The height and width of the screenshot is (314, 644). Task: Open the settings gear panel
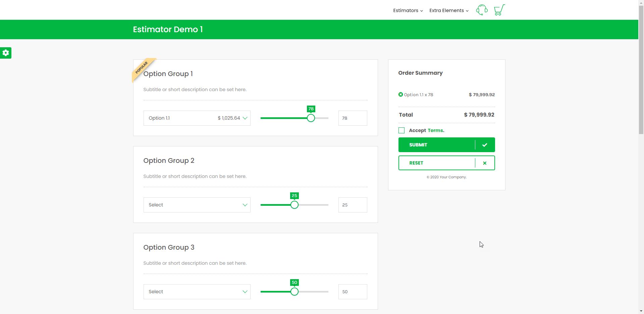point(6,53)
